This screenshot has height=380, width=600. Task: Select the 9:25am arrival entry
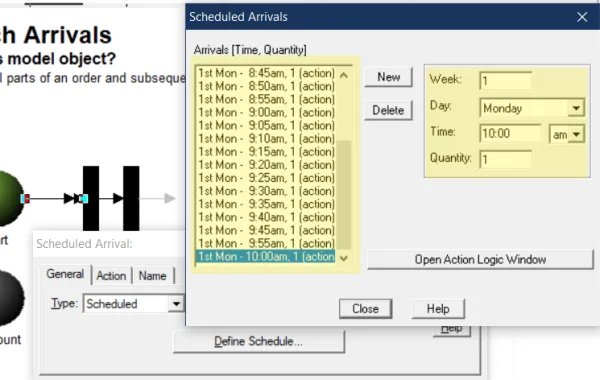(266, 178)
